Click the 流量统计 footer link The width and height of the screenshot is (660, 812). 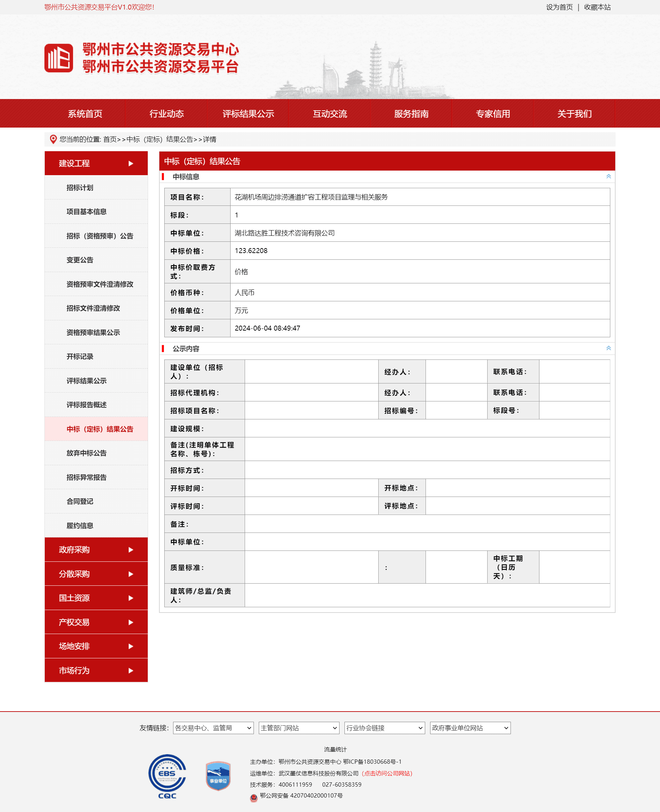tap(335, 749)
